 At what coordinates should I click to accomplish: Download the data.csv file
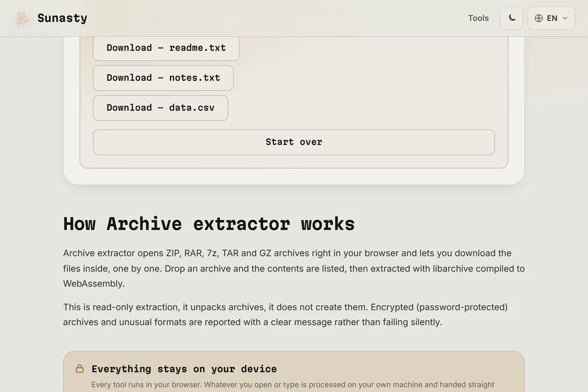[x=160, y=108]
